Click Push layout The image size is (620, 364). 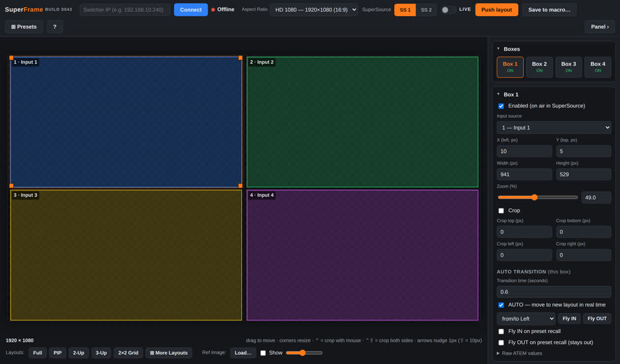point(497,9)
